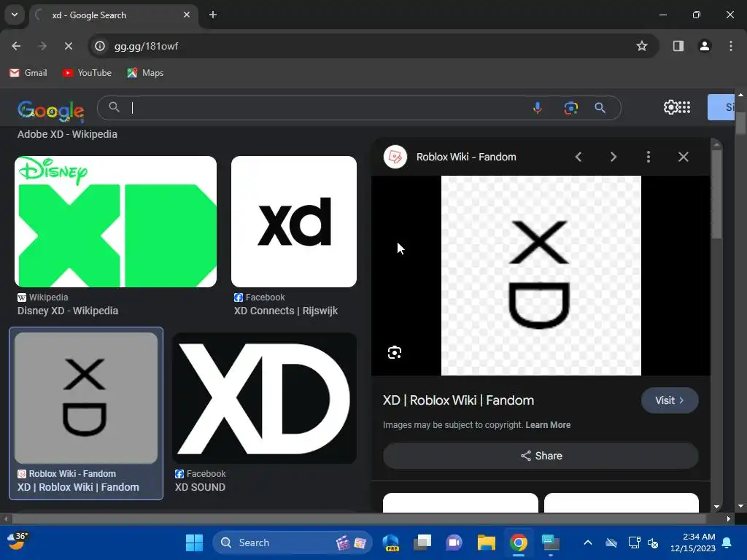Image resolution: width=747 pixels, height=560 pixels.
Task: Go to next image in preview panel
Action: tap(613, 157)
